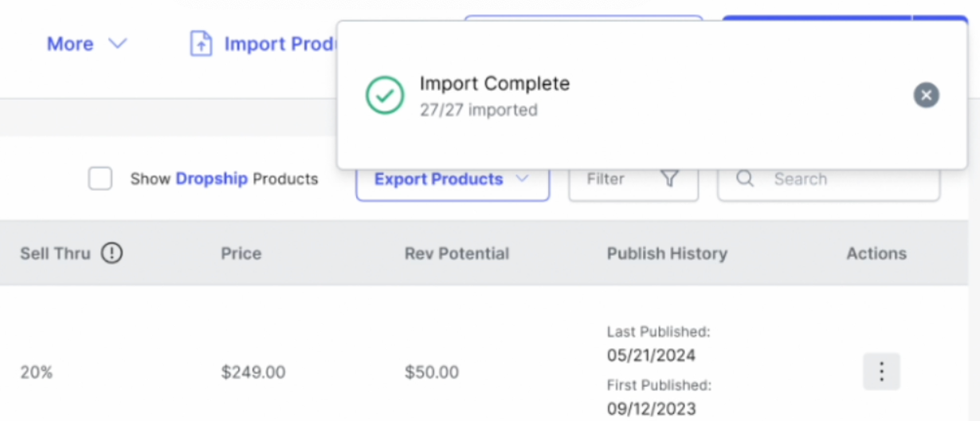Enable the Show Dropship Products checkbox
This screenshot has height=421, width=980.
pos(100,179)
